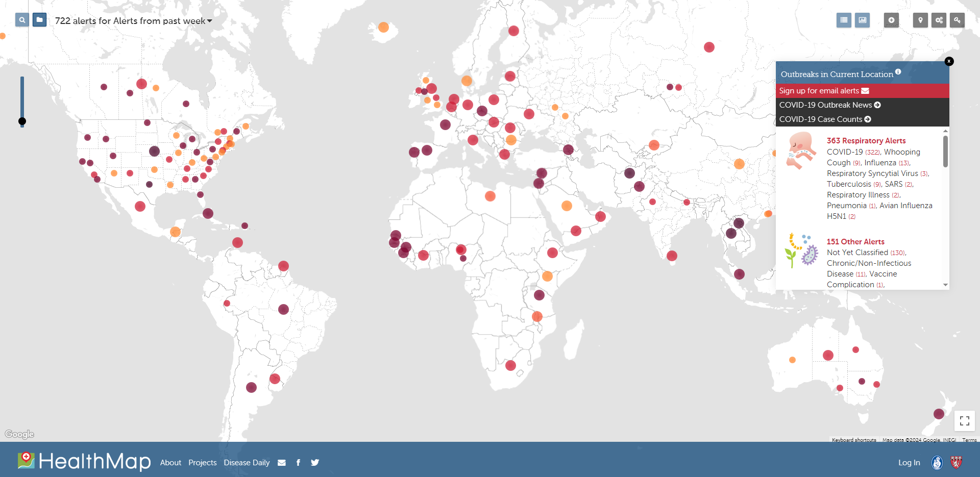Open the About menu item
Image resolution: width=980 pixels, height=477 pixels.
170,463
